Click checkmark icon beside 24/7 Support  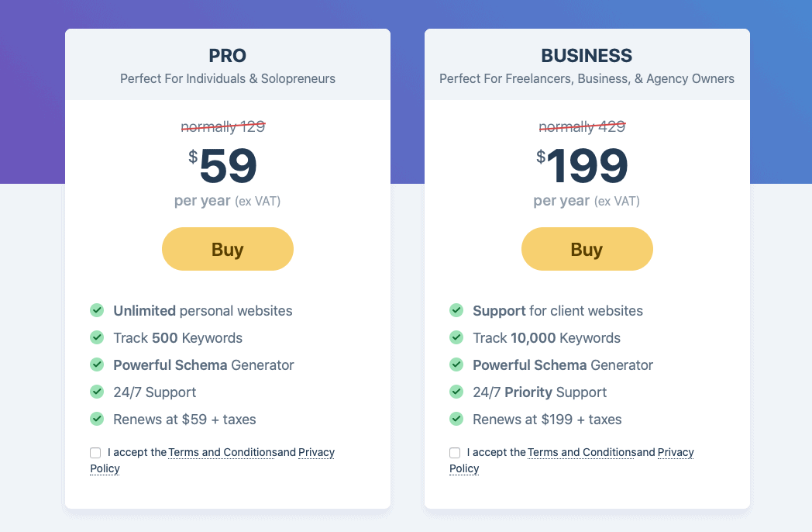(97, 392)
